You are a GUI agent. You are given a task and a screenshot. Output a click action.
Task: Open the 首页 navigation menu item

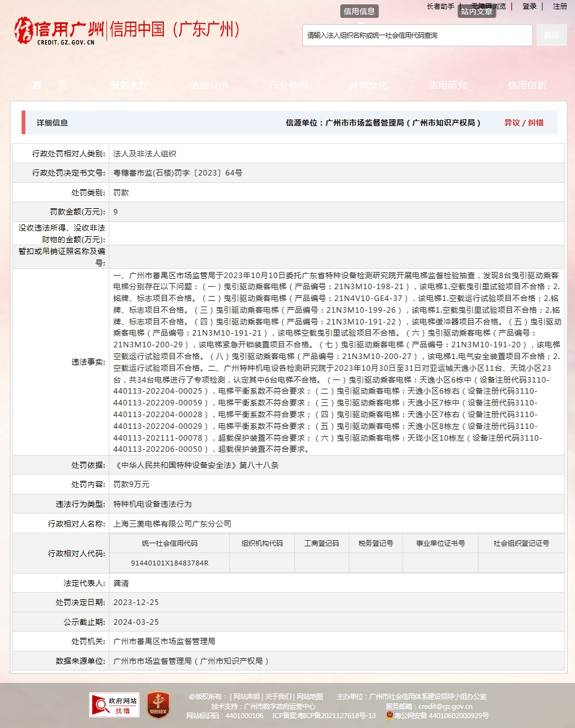click(50, 85)
